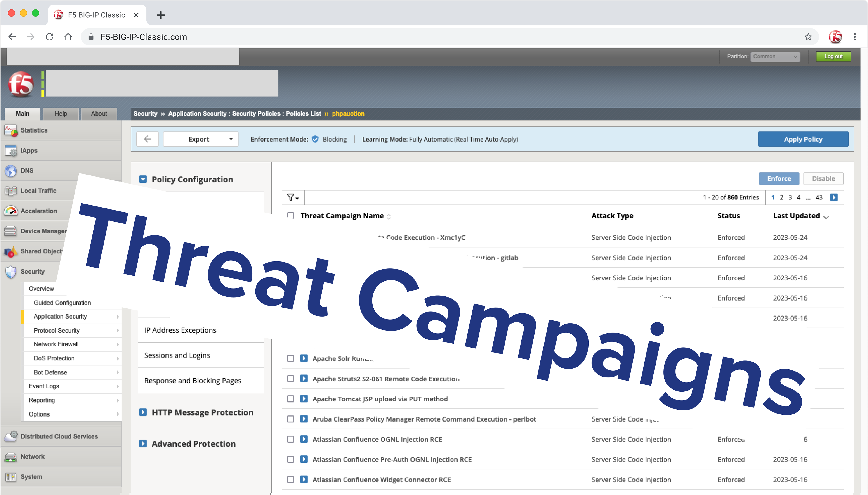Go to browser home page

coord(68,37)
